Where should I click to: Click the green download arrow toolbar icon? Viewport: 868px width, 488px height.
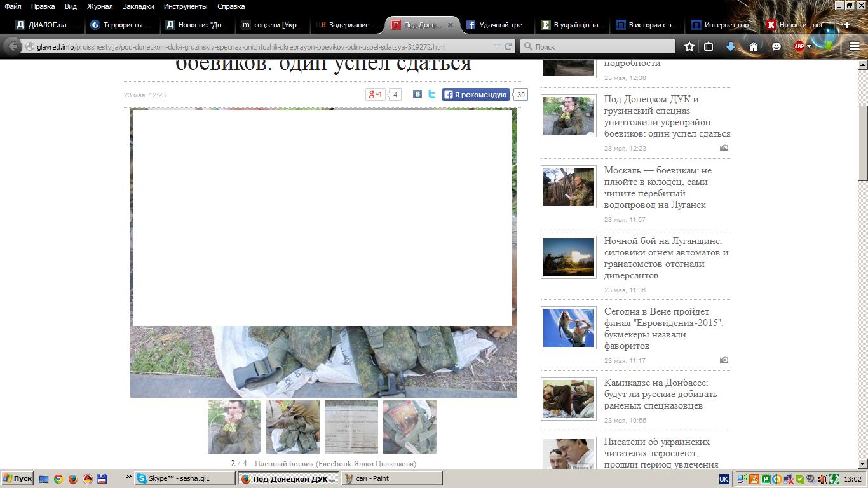829,46
